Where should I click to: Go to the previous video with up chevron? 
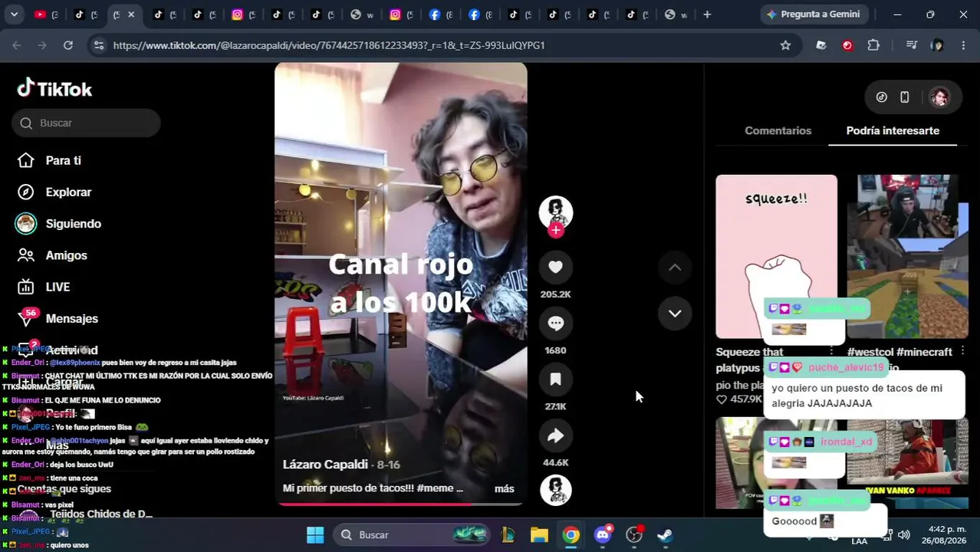pos(675,268)
